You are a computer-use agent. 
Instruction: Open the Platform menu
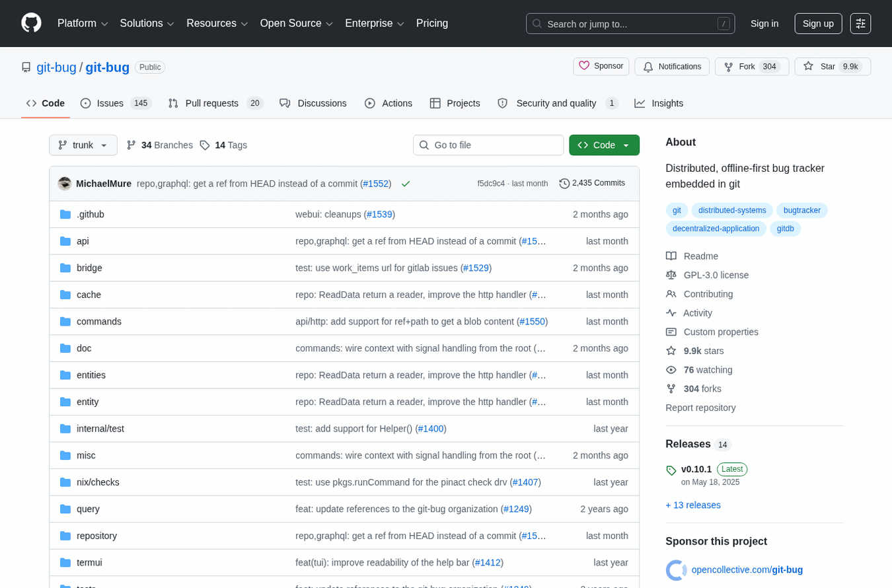click(83, 23)
